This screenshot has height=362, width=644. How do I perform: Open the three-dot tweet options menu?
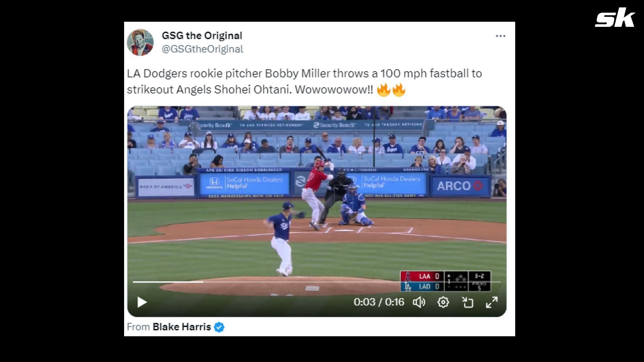click(500, 36)
